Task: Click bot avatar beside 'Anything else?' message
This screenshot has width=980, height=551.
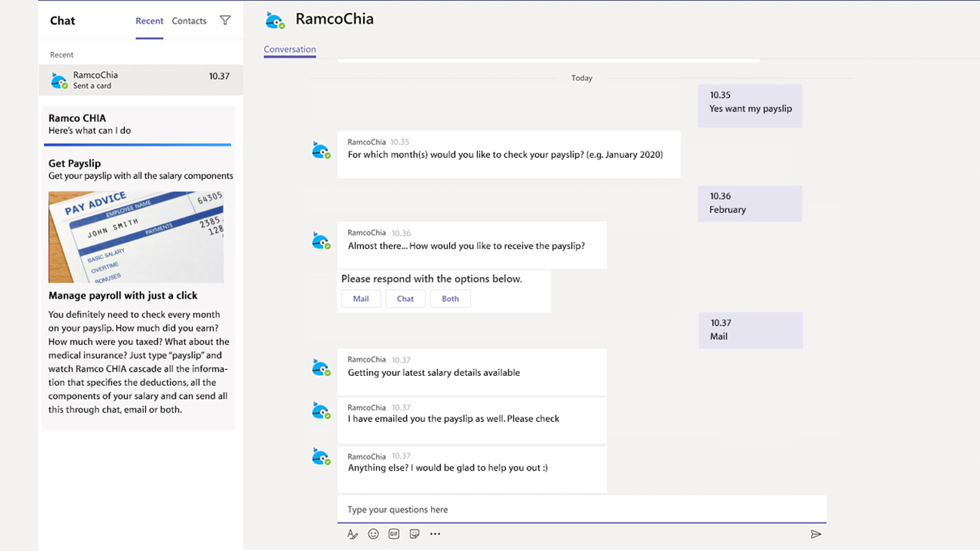Action: [321, 456]
